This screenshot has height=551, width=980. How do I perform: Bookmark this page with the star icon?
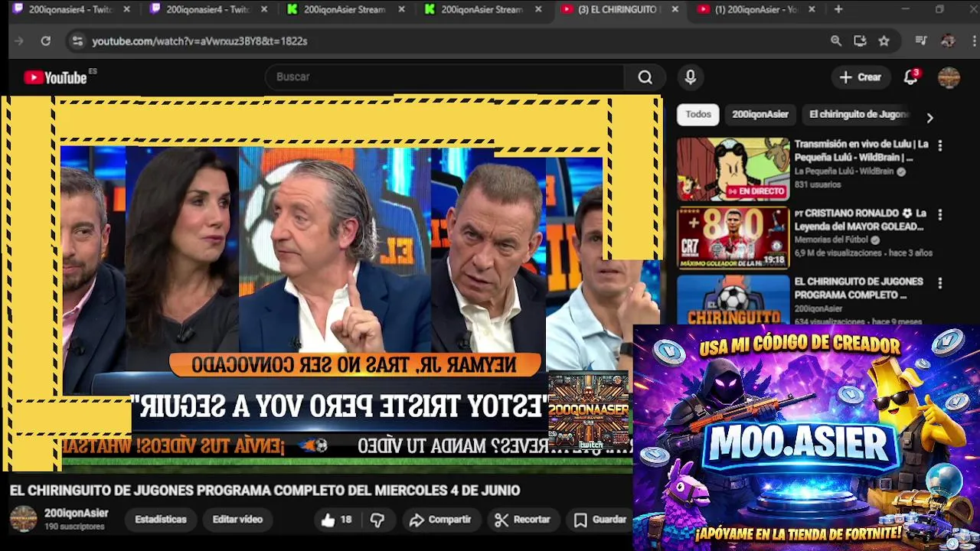pyautogui.click(x=884, y=41)
